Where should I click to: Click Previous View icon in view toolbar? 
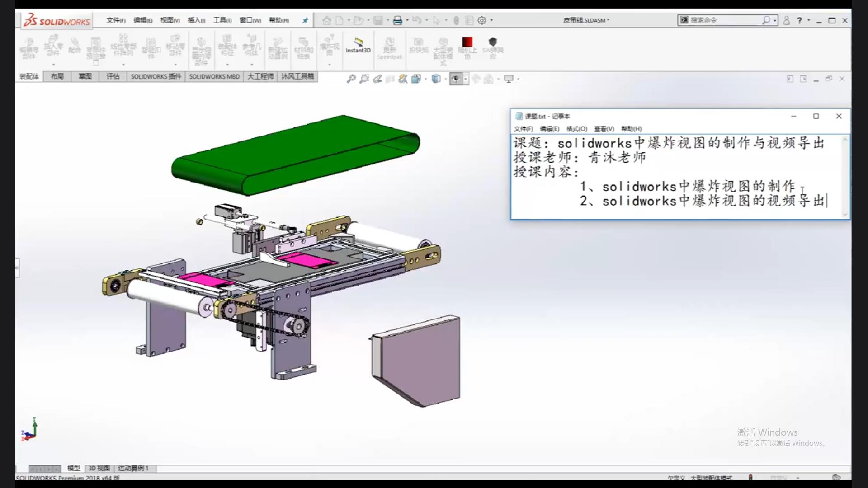377,79
